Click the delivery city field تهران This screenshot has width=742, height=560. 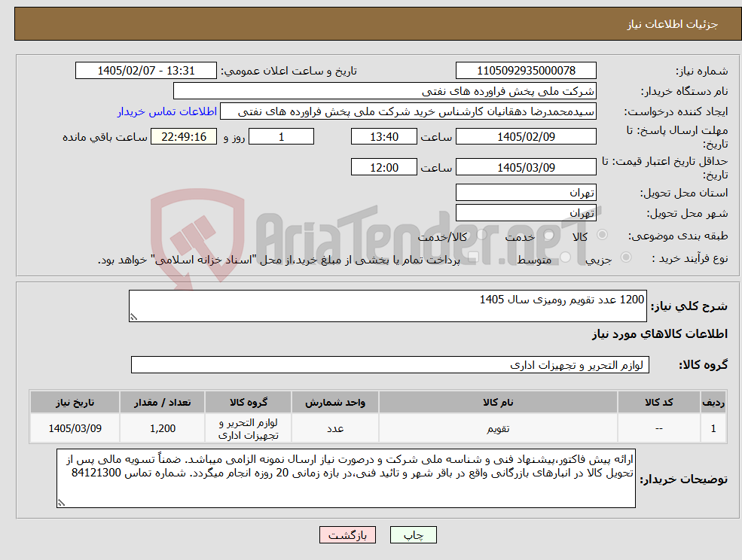526,213
